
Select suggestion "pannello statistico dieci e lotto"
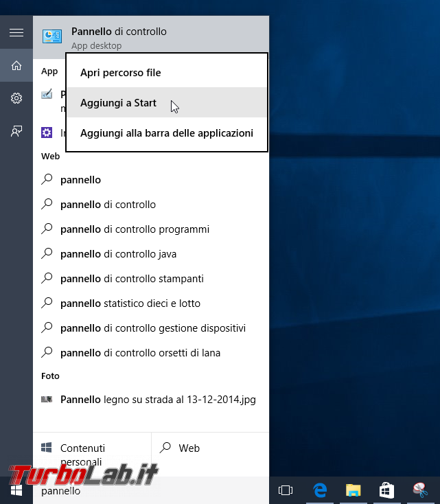click(x=151, y=303)
